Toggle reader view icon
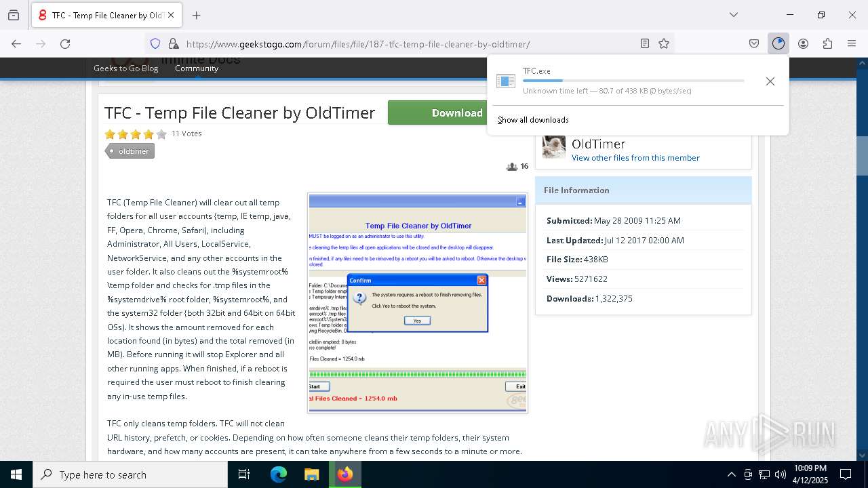Image resolution: width=868 pixels, height=488 pixels. pyautogui.click(x=645, y=43)
